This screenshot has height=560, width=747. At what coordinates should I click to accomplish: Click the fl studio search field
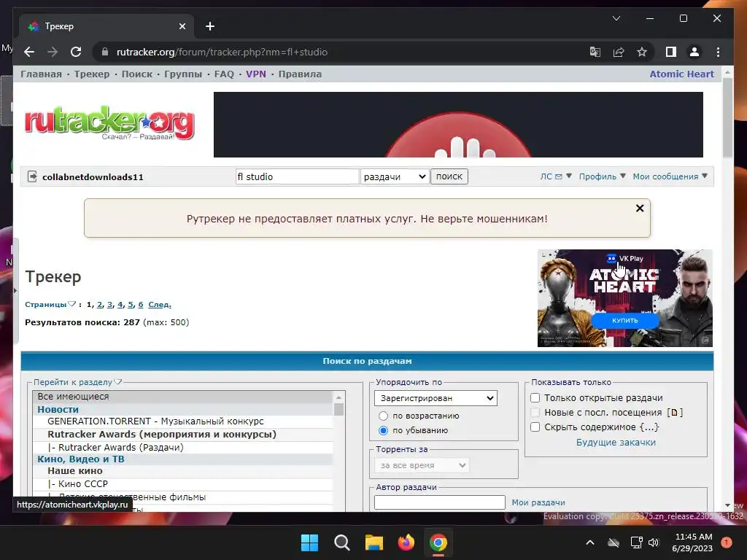pos(297,176)
